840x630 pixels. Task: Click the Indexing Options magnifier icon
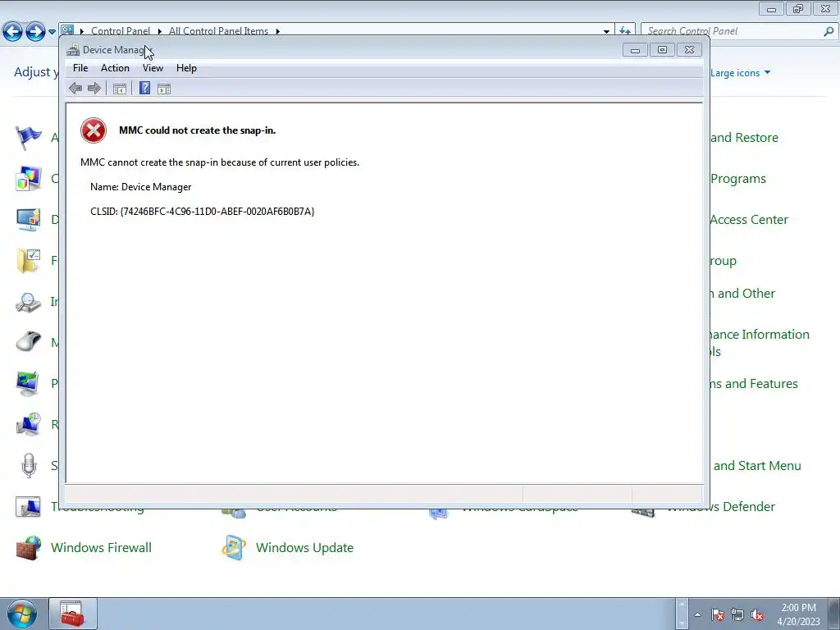[x=29, y=302]
